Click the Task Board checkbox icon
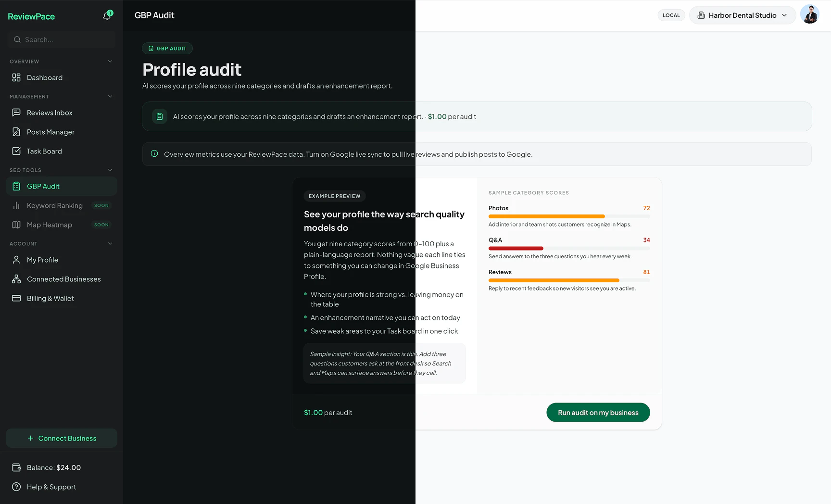 coord(16,151)
